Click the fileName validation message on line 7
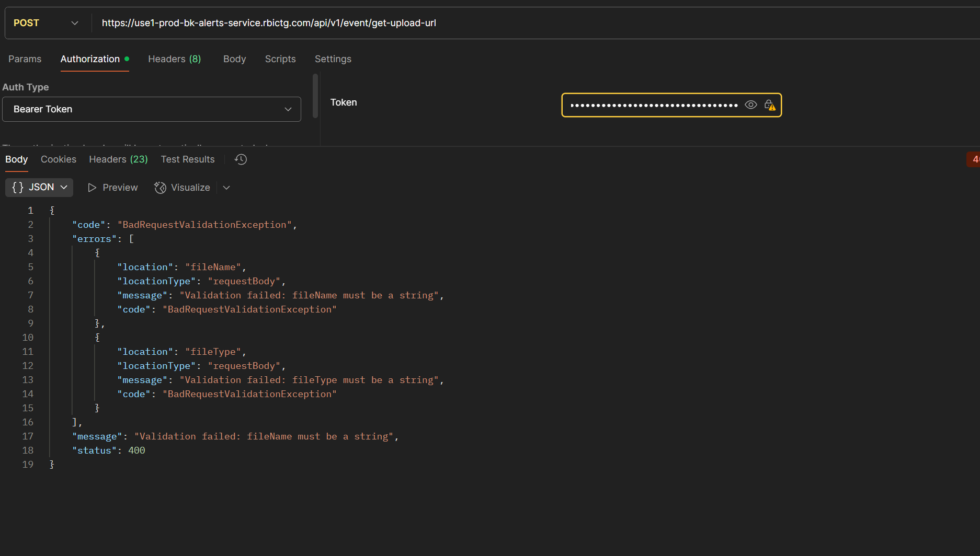Image resolution: width=980 pixels, height=556 pixels. 309,295
